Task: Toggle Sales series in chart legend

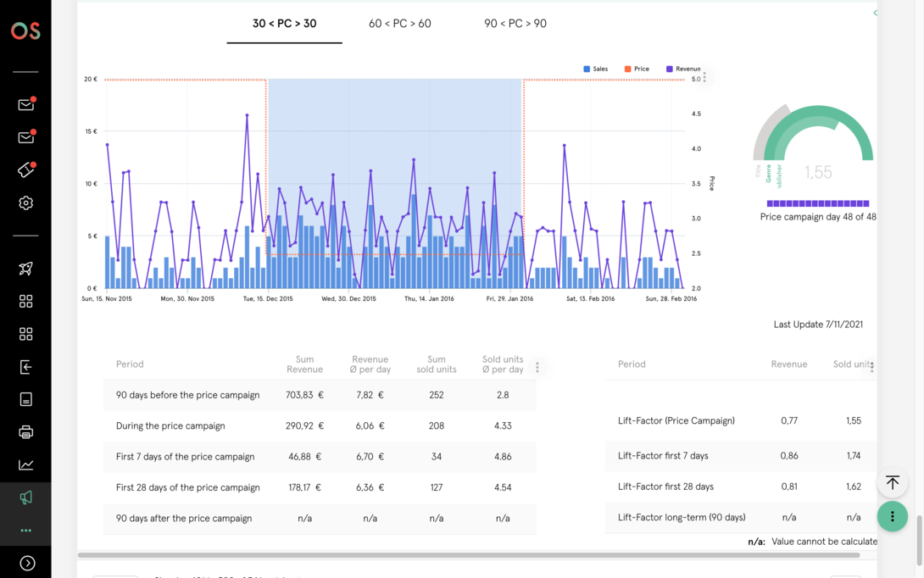Action: [596, 69]
